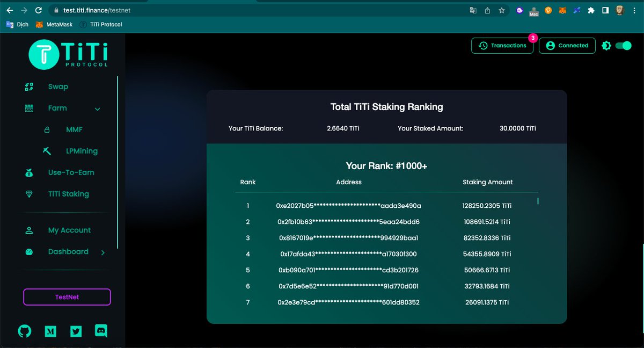Screen dimensions: 644x348
Task: Open the Medium link icon
Action: [x=50, y=331]
